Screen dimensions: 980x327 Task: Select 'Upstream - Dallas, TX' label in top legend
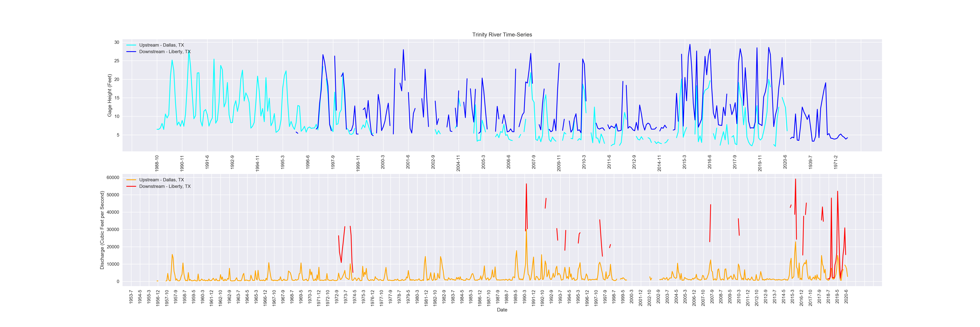[161, 45]
